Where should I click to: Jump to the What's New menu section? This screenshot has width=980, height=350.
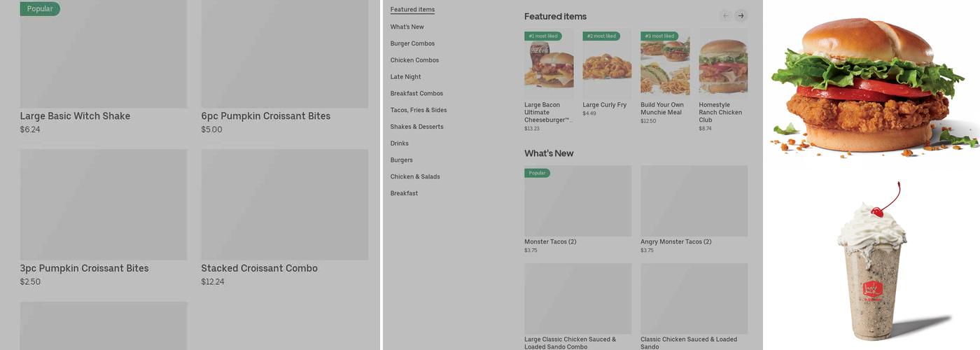[x=407, y=27]
